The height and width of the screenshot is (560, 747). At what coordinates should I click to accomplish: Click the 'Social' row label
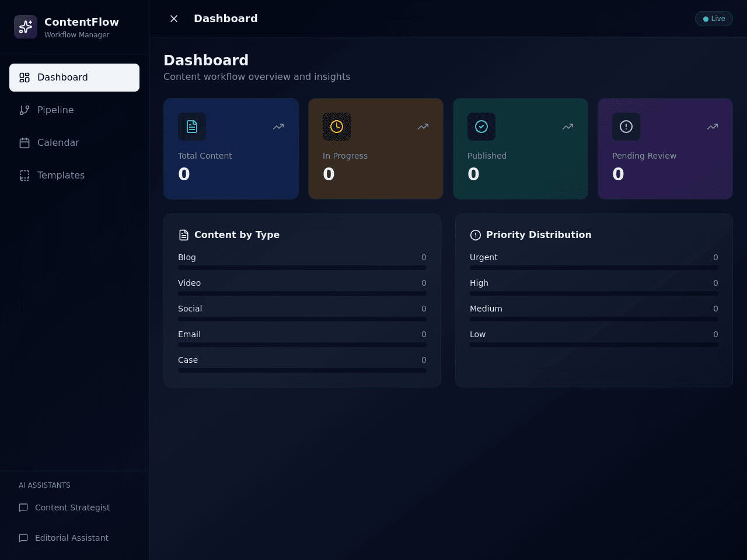190,309
